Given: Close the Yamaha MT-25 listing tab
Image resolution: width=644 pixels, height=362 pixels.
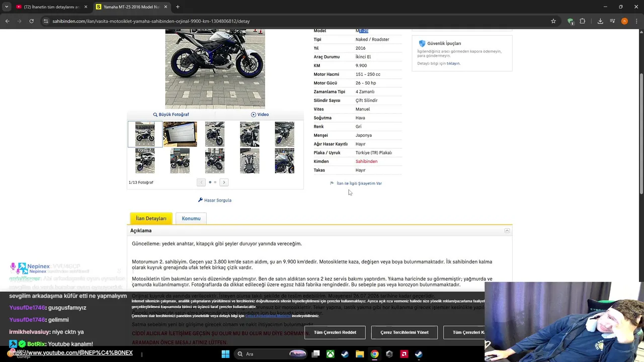Looking at the screenshot, I should click(x=166, y=7).
